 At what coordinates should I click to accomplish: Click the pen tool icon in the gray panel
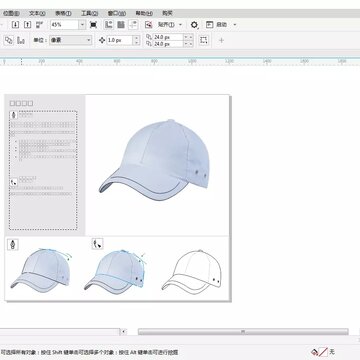(x=14, y=115)
